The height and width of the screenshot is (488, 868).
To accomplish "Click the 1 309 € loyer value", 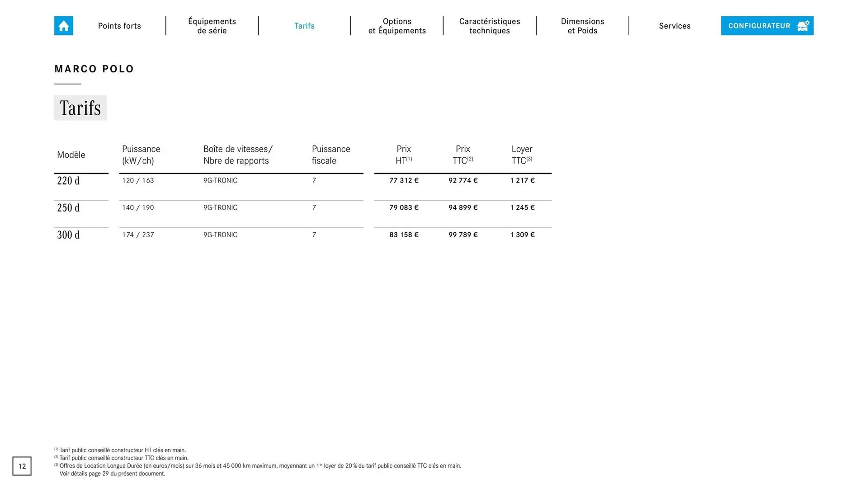I will (522, 235).
